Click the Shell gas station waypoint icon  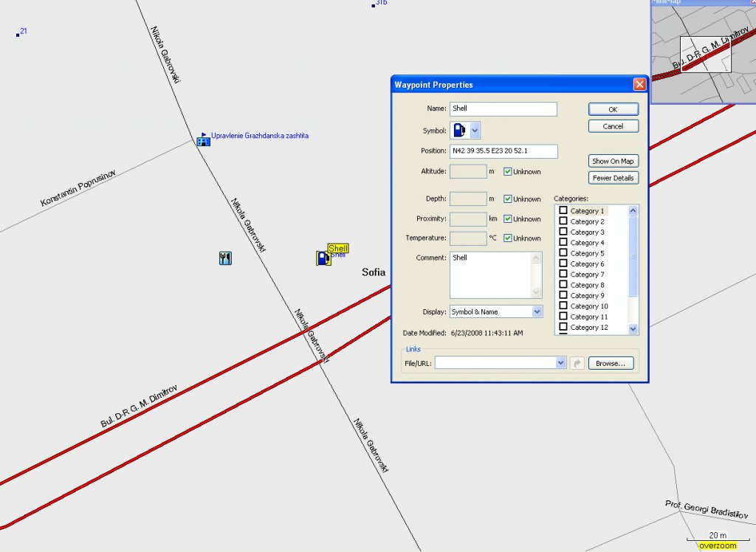[323, 258]
